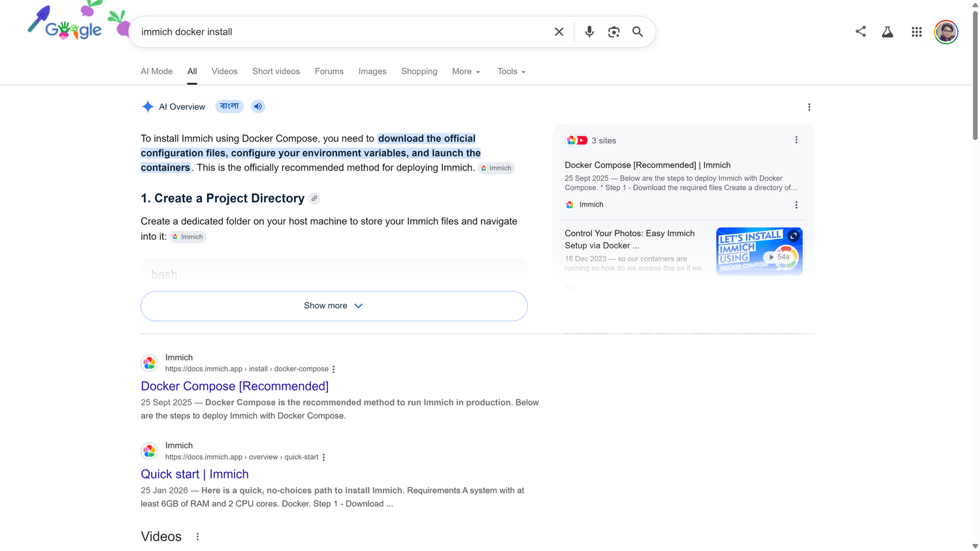The width and height of the screenshot is (980, 551).
Task: Open Google apps grid icon
Action: 917,31
